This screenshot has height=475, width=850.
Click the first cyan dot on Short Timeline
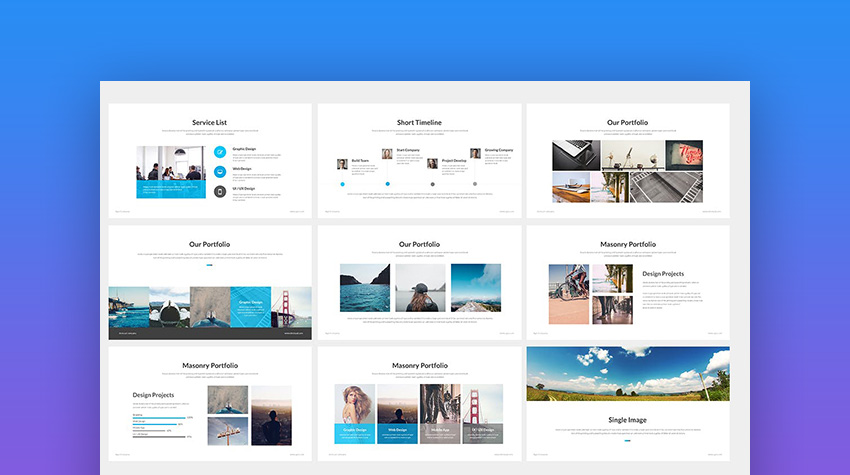343,184
